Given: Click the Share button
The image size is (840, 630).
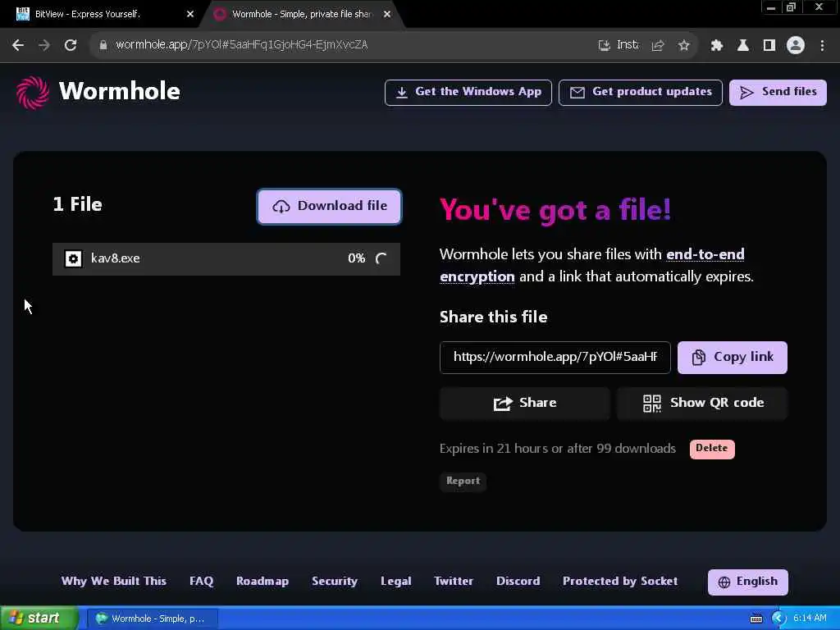Looking at the screenshot, I should click(x=524, y=403).
